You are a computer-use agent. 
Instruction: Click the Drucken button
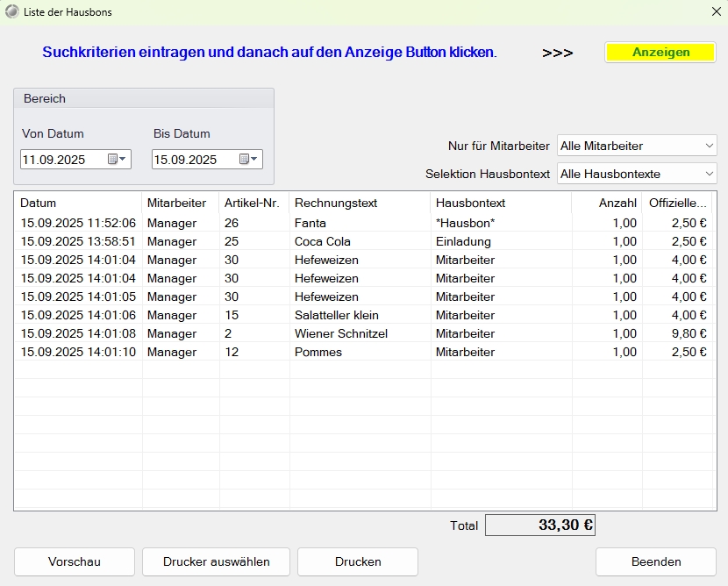click(x=358, y=561)
